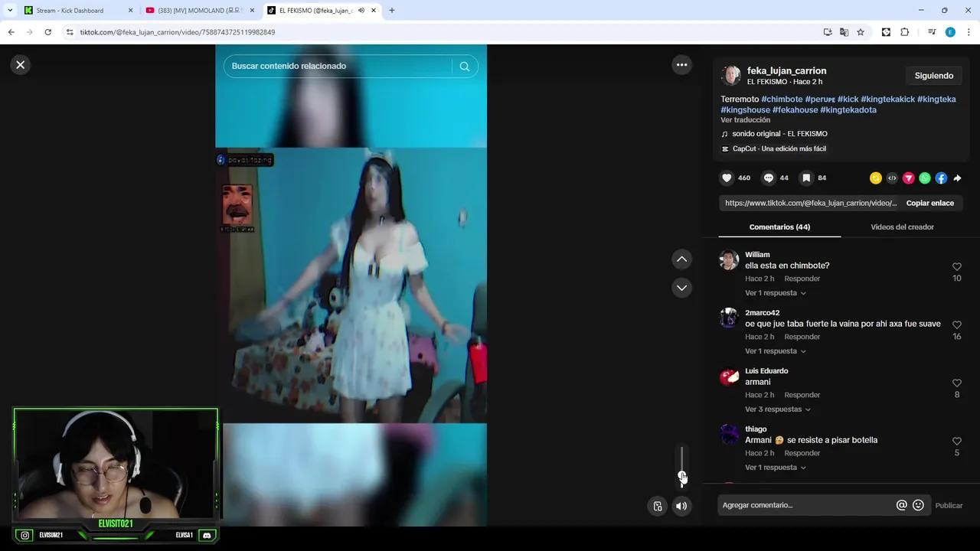
Task: Click Responder on 2marco42's comment
Action: click(802, 337)
